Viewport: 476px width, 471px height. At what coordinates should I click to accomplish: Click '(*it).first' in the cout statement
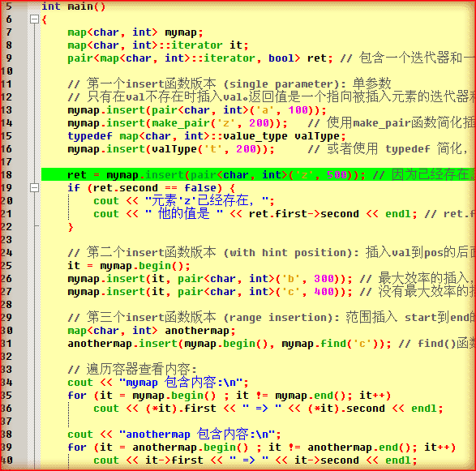[x=181, y=409]
